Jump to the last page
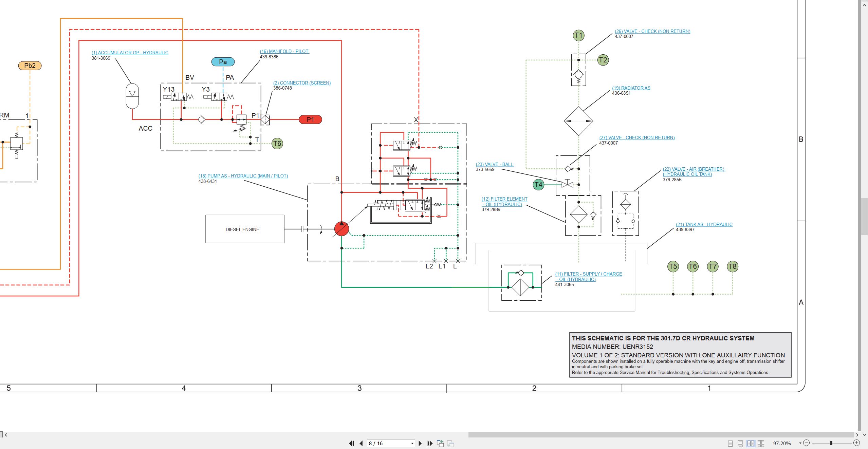Viewport: 868px width, 449px height. point(430,443)
